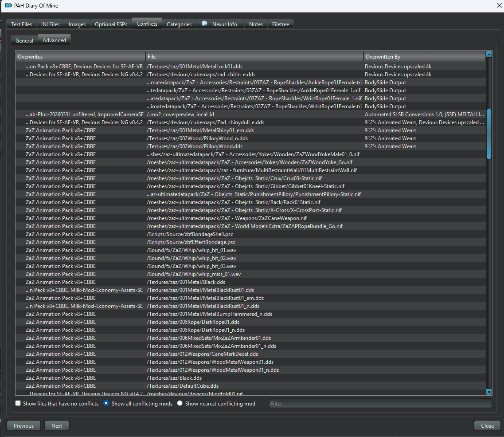Select the zbfEffectBondage.psc row
The height and width of the screenshot is (437, 504).
click(251, 242)
